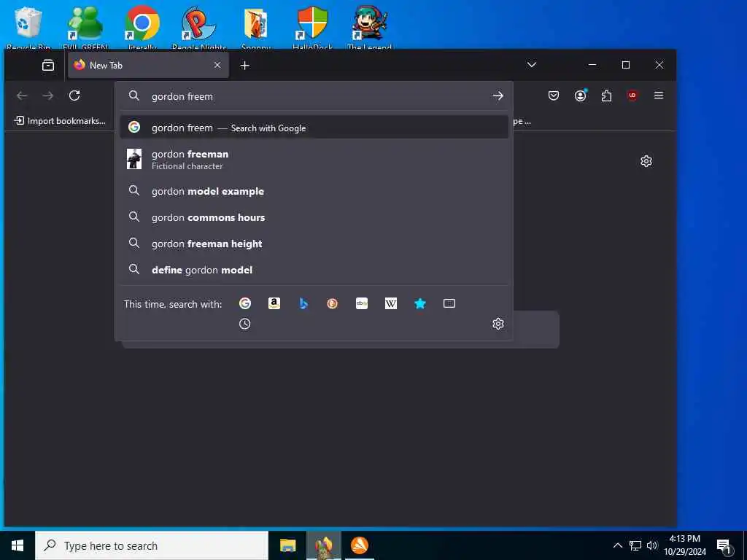Go back one page in Firefox
747x560 pixels.
22,96
